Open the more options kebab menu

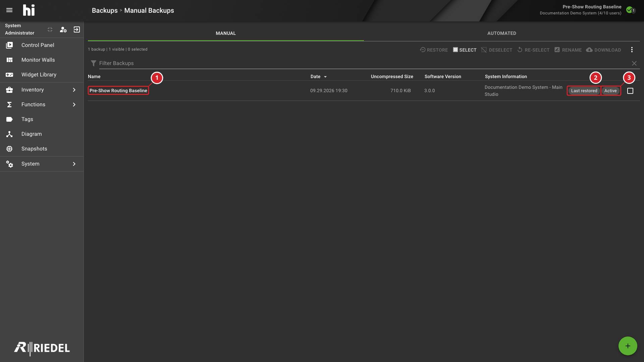[x=632, y=50]
